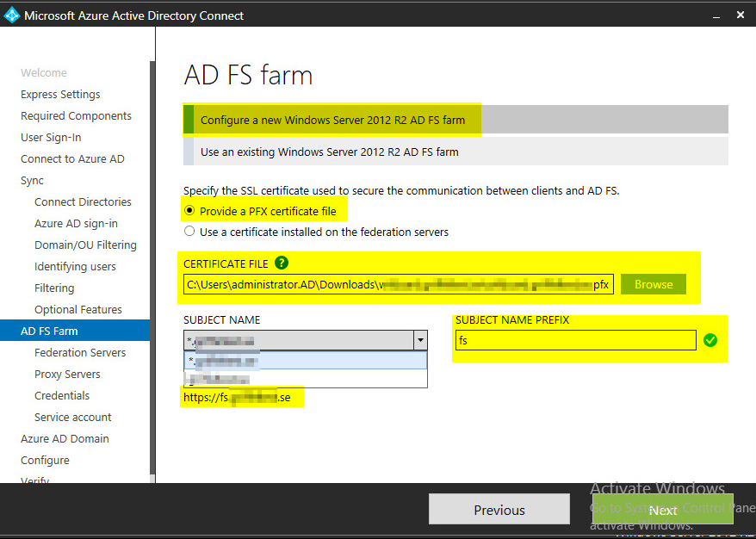Close the Azure AD Connect wizard

(x=739, y=15)
